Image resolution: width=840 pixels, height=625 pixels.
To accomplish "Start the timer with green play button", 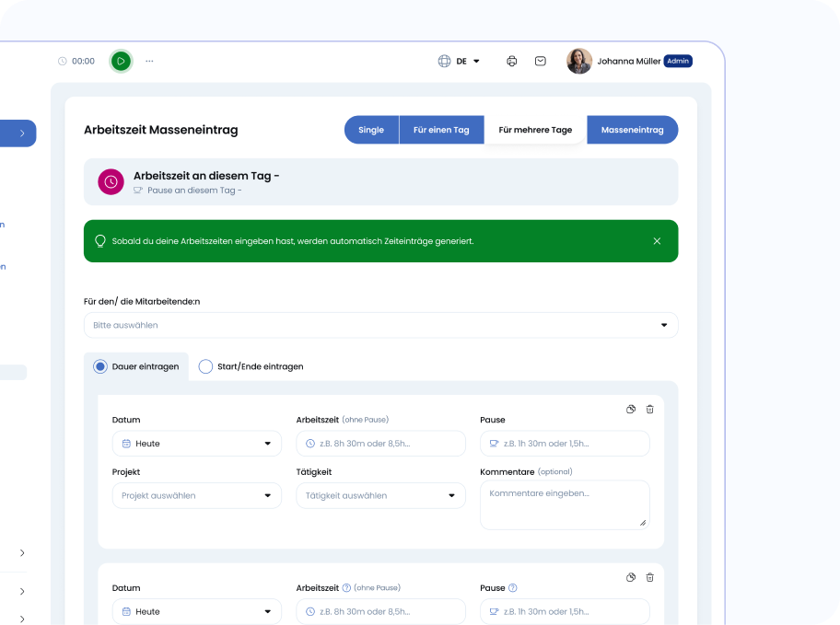I will pos(121,61).
